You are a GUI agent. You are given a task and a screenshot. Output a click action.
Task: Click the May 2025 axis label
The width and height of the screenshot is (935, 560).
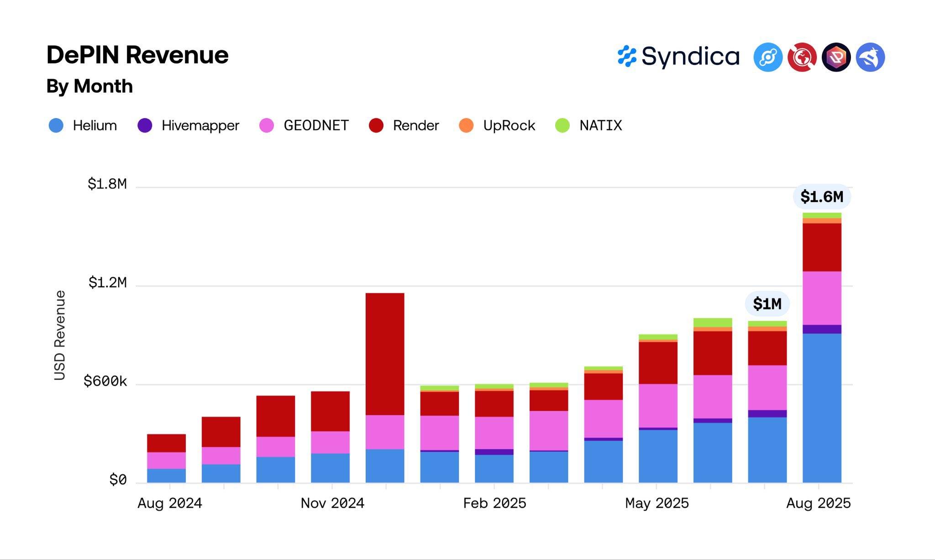657,503
